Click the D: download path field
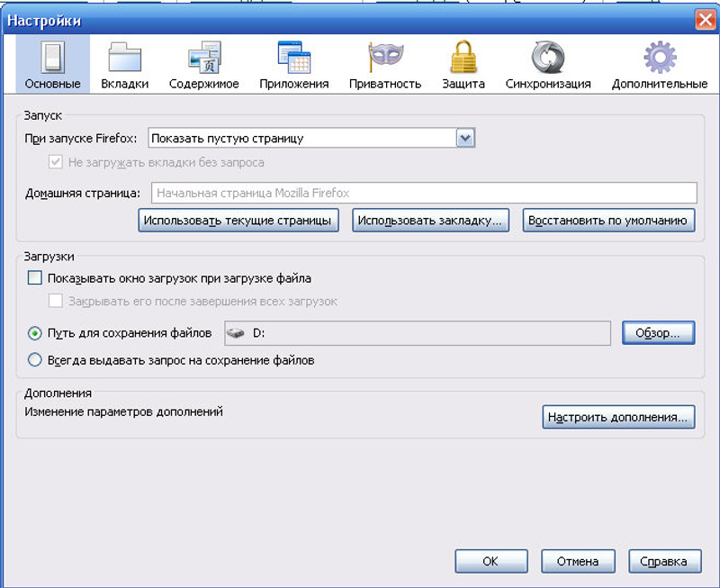The height and width of the screenshot is (588, 720). 418,333
